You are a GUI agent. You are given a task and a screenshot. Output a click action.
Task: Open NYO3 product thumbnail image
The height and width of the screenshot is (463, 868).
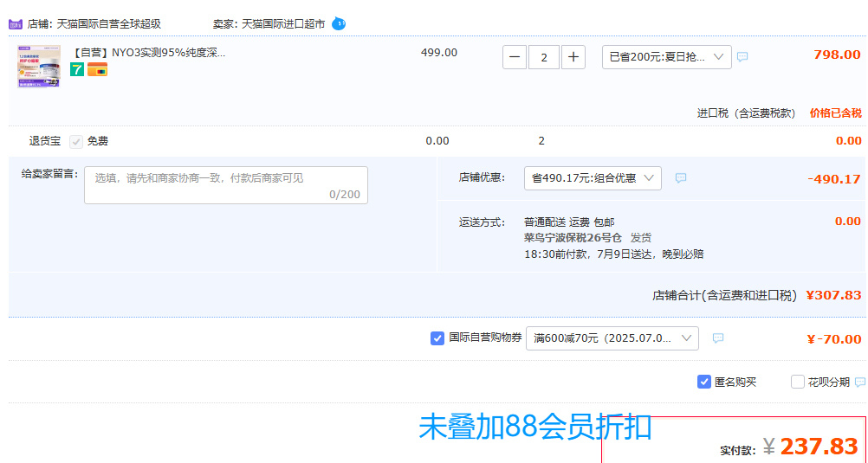(39, 67)
